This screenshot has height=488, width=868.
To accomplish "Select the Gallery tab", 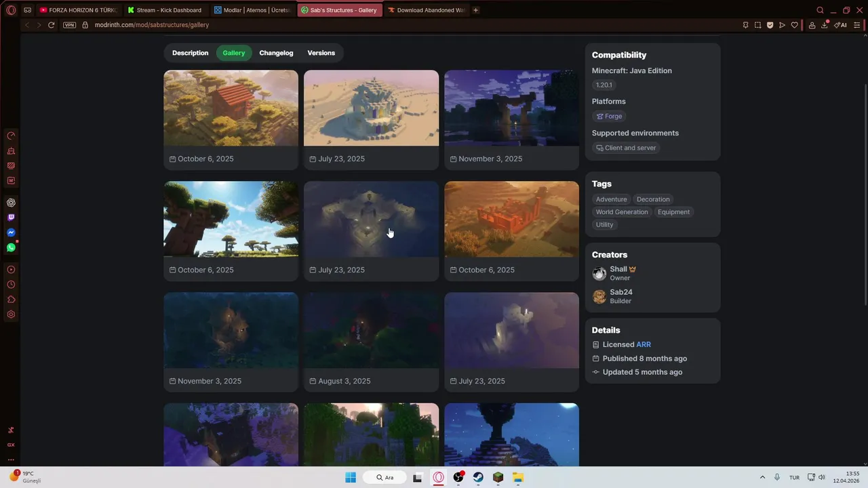I will 233,53.
